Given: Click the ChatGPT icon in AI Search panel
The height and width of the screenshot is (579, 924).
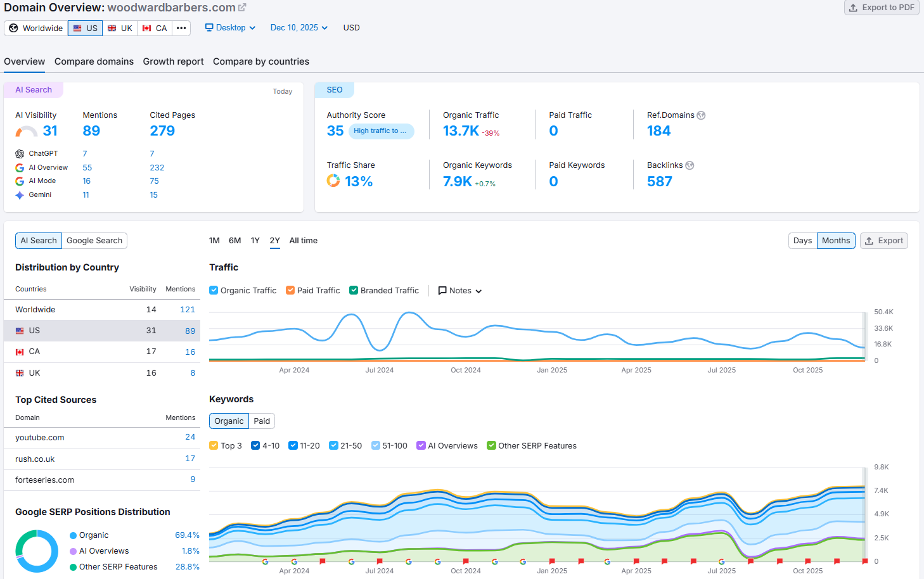Looking at the screenshot, I should pyautogui.click(x=18, y=153).
